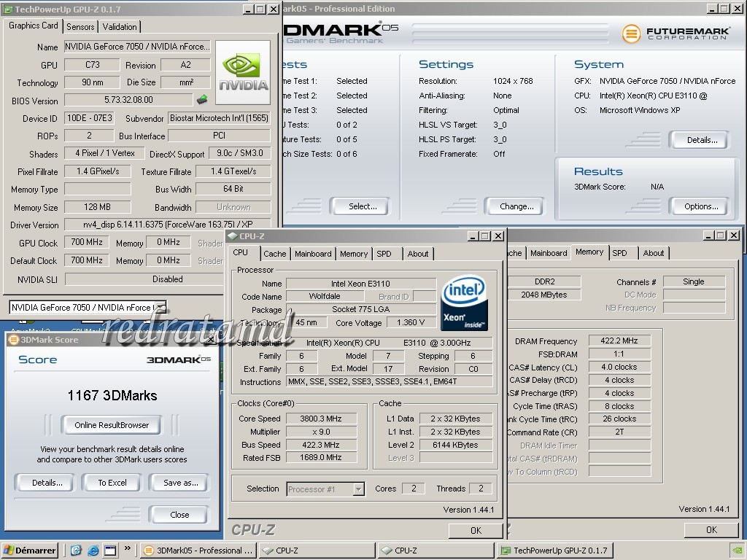Click the 3DMark Score dialog title icon

(13, 340)
